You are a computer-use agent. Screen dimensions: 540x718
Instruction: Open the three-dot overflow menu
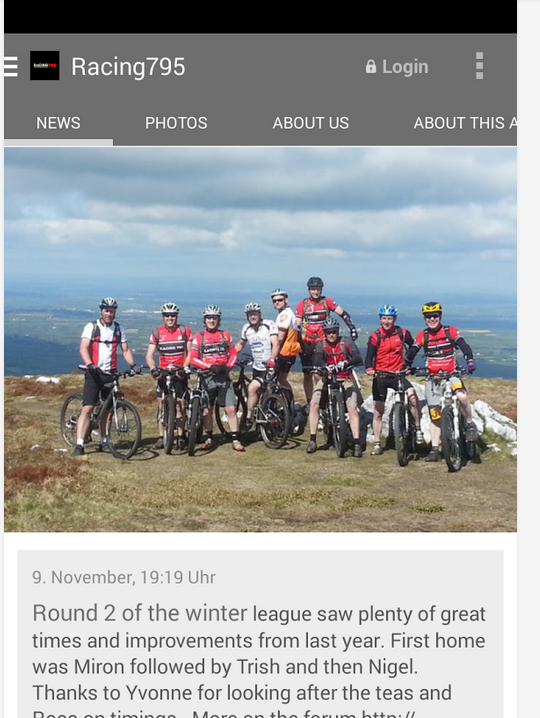click(x=479, y=65)
